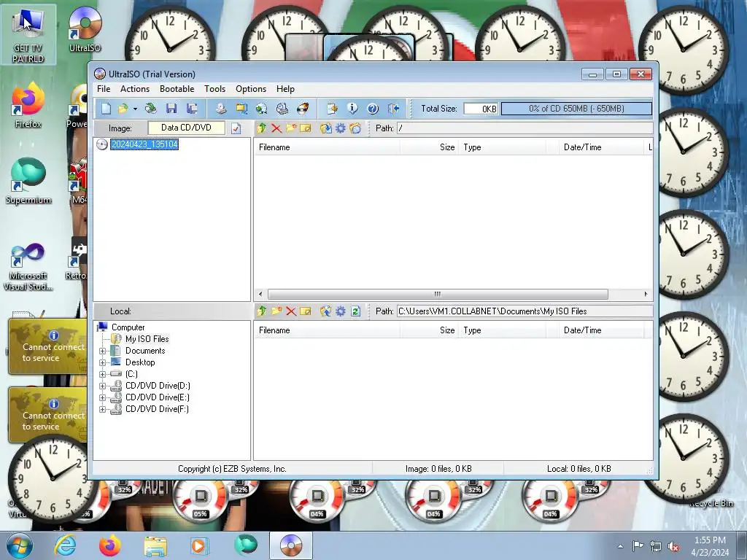
Task: Click the folder-with-window icon in image toolbar
Action: tap(355, 128)
